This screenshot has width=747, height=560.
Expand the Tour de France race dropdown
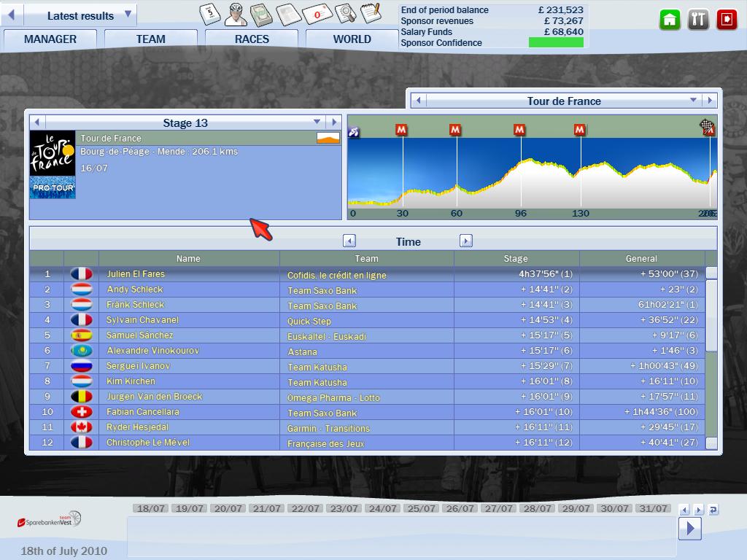click(x=693, y=101)
